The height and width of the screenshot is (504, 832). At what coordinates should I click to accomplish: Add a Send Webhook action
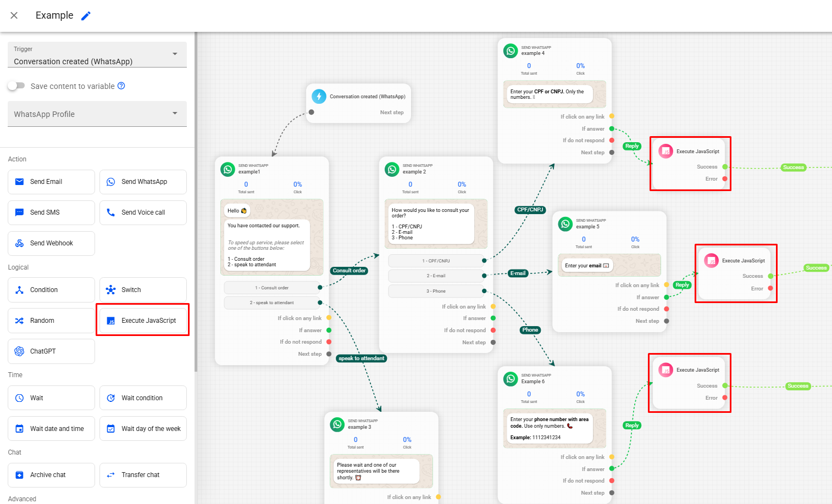pos(51,243)
